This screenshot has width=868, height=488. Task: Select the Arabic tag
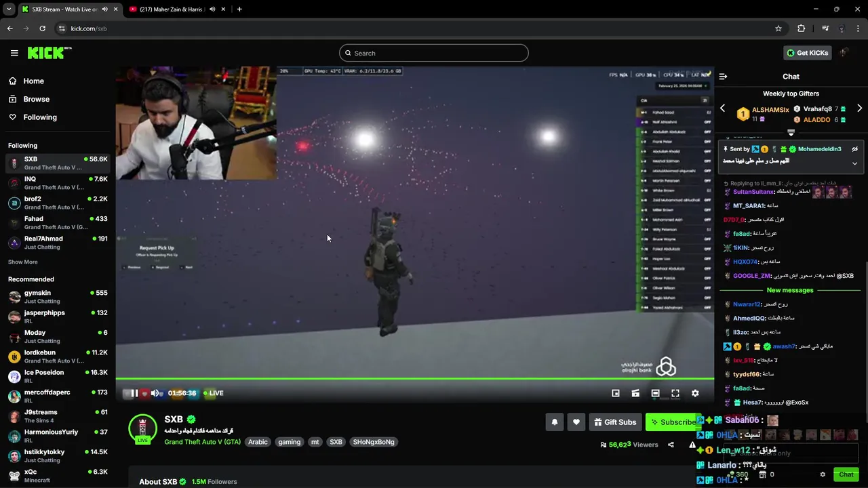click(x=258, y=442)
